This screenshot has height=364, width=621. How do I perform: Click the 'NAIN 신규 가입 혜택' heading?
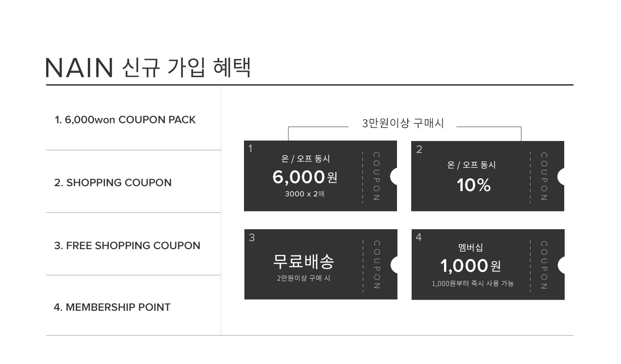click(149, 67)
